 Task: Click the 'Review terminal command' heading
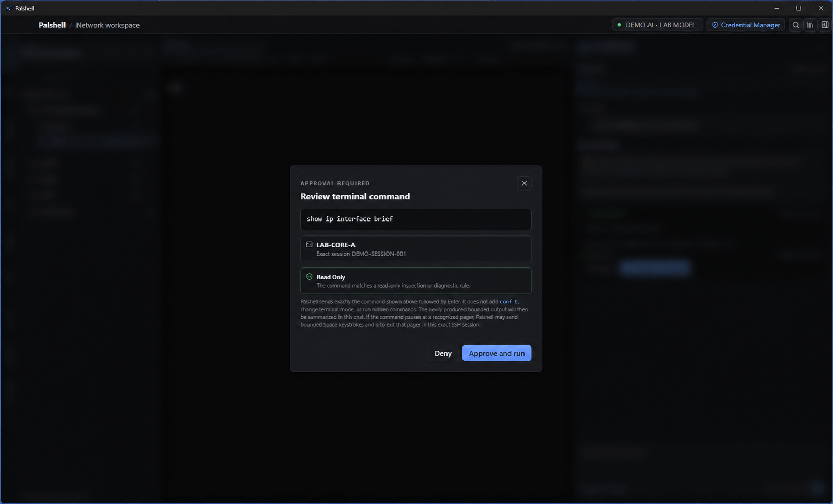tap(355, 196)
